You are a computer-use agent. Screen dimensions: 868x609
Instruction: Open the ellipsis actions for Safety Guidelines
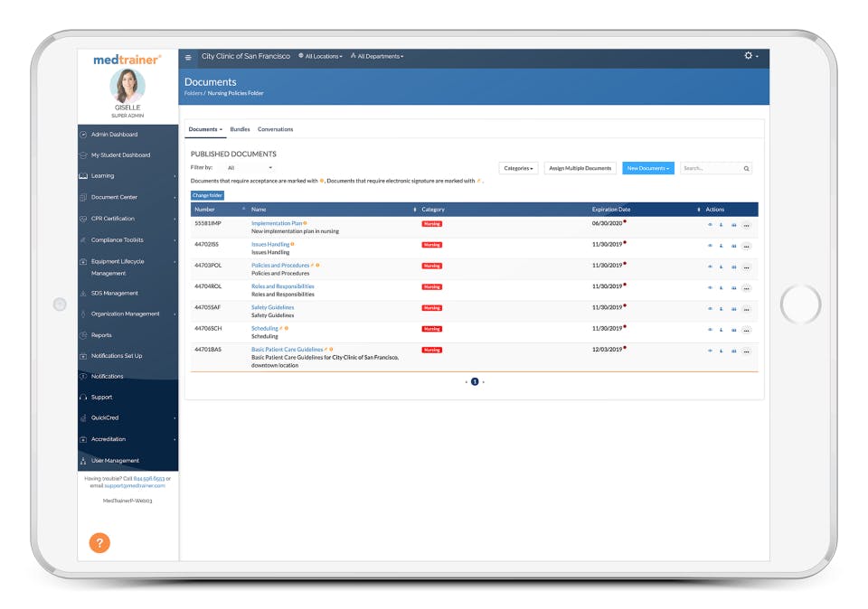click(746, 308)
